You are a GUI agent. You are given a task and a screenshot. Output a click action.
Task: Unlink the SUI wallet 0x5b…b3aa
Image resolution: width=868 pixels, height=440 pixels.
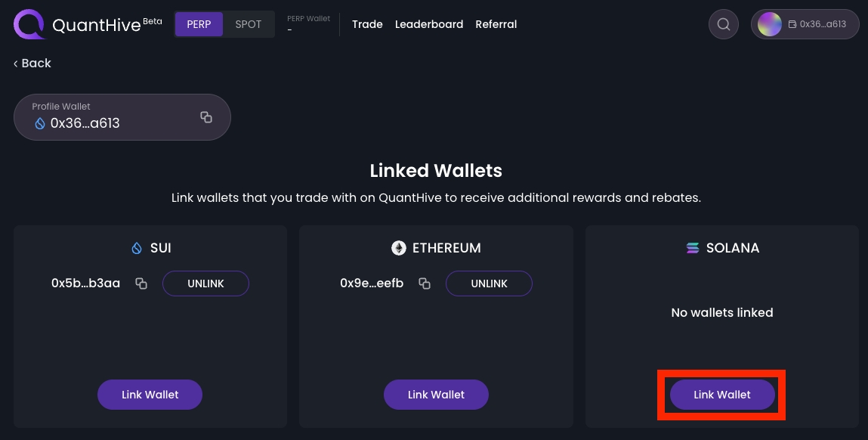[205, 284]
